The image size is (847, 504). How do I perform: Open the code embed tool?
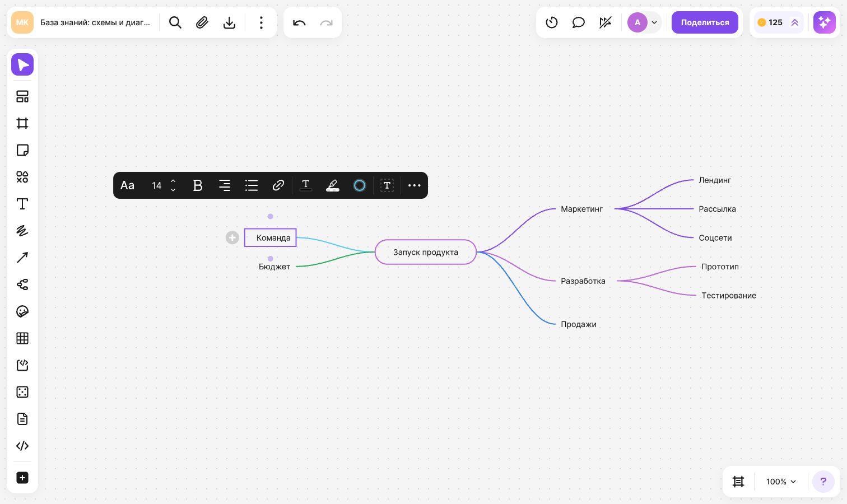click(x=22, y=446)
